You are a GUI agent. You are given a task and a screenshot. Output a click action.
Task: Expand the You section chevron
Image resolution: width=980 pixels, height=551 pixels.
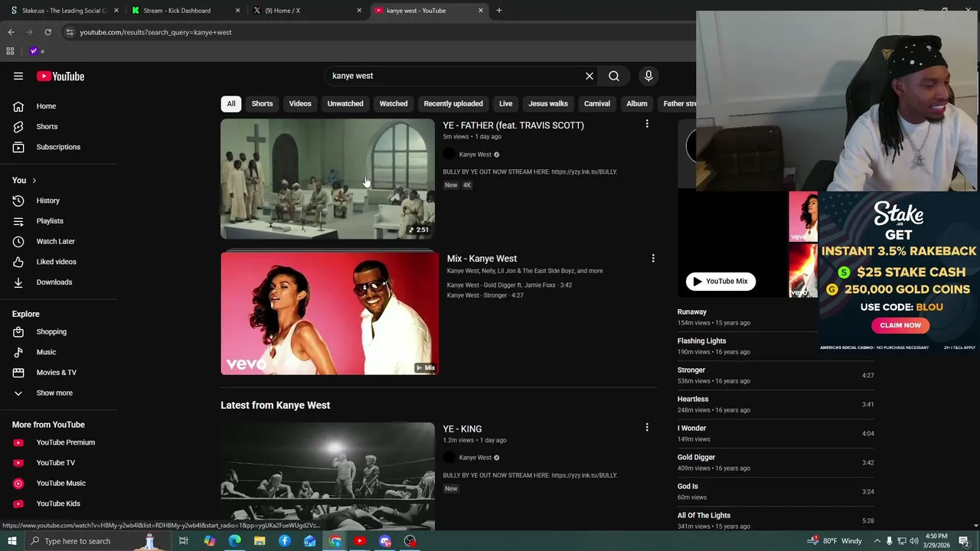pyautogui.click(x=34, y=181)
